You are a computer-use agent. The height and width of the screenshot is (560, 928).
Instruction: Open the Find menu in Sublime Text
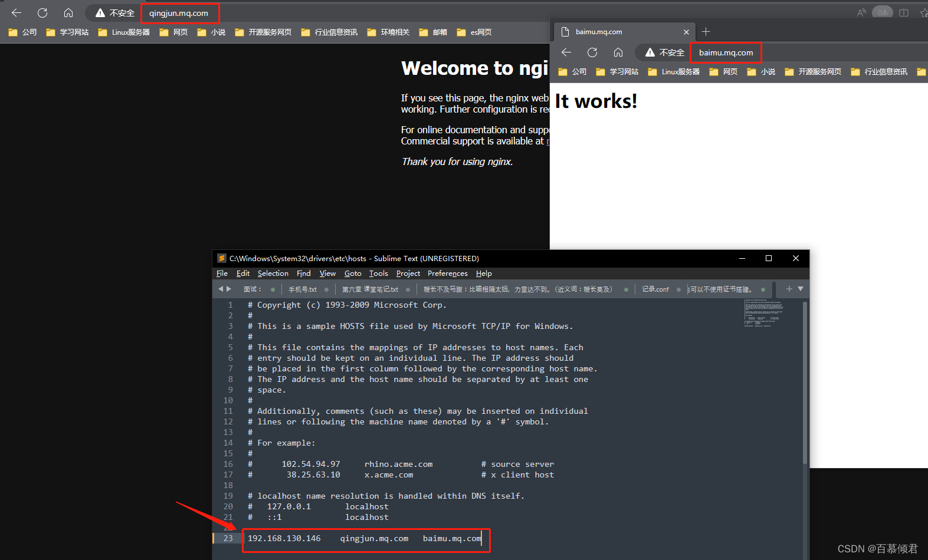tap(304, 274)
